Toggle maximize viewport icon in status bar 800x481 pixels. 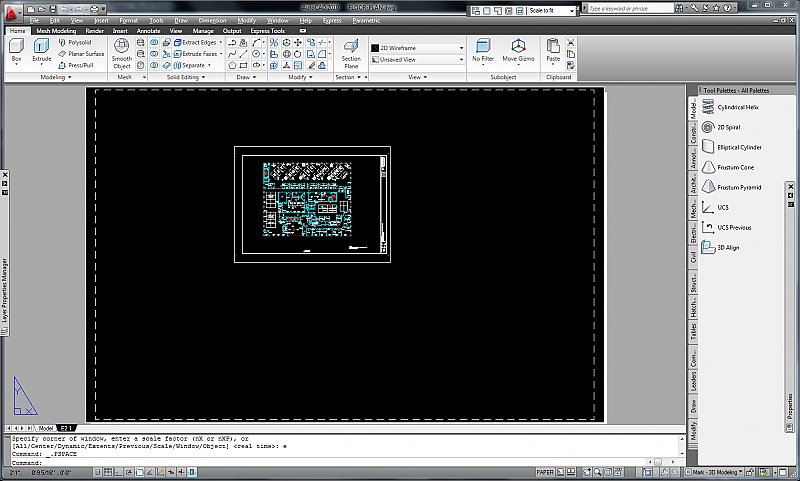point(647,472)
